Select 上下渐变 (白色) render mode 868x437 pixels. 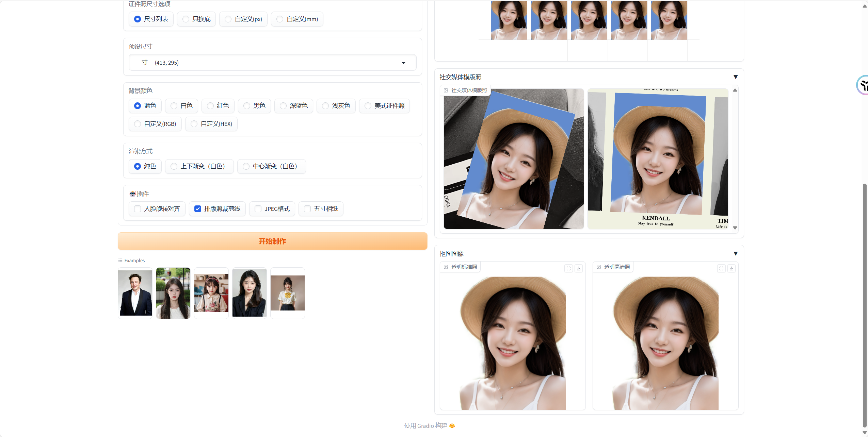coord(174,166)
